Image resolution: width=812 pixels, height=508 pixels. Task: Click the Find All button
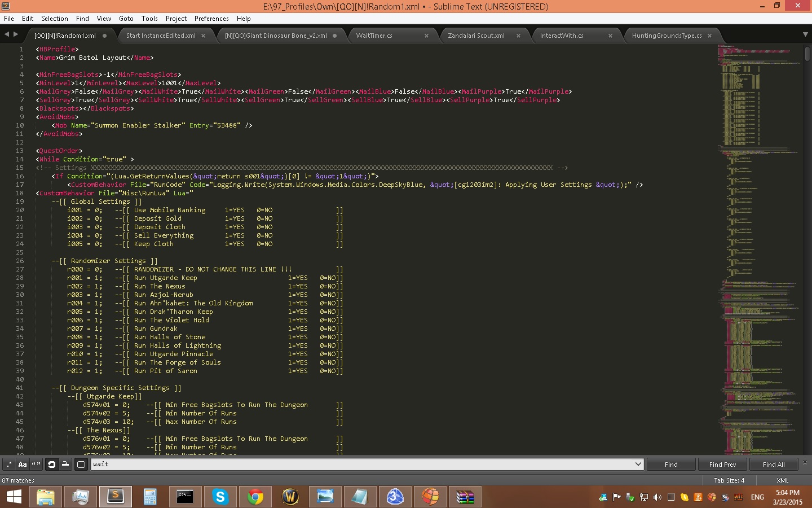[773, 464]
